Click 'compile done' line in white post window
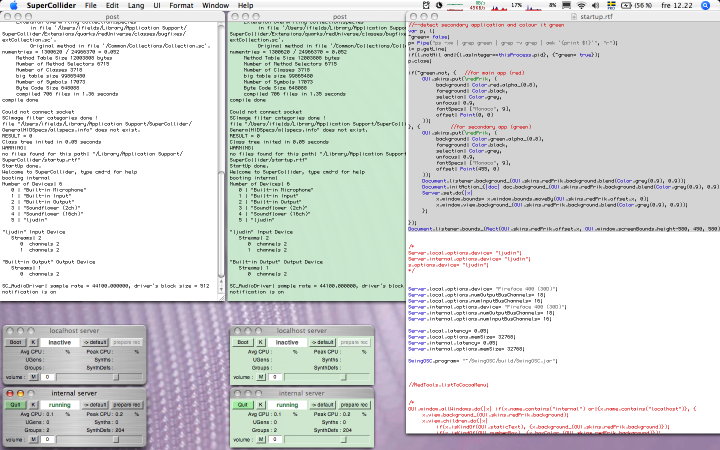Viewport: 720px width, 450px height. pyautogui.click(x=19, y=100)
